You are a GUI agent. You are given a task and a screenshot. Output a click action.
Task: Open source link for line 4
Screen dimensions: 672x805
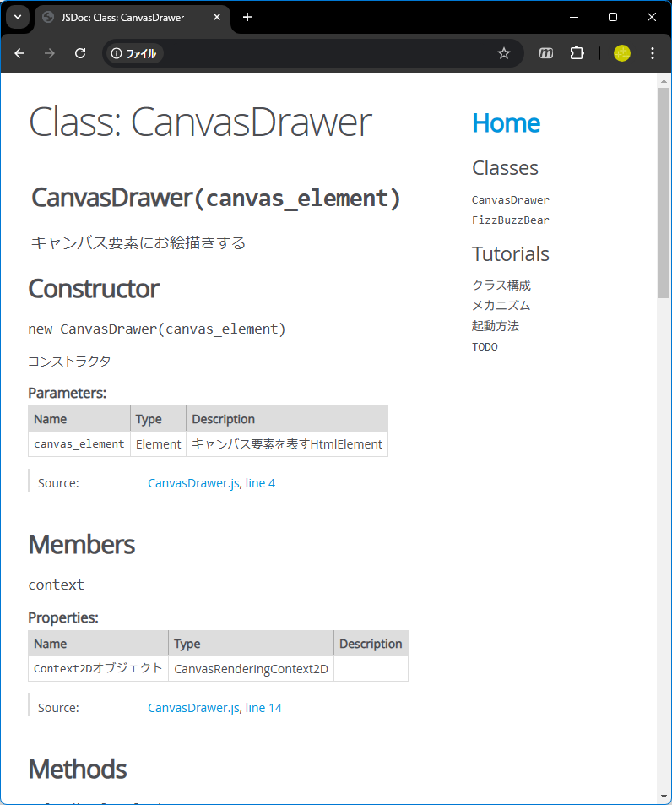[260, 483]
